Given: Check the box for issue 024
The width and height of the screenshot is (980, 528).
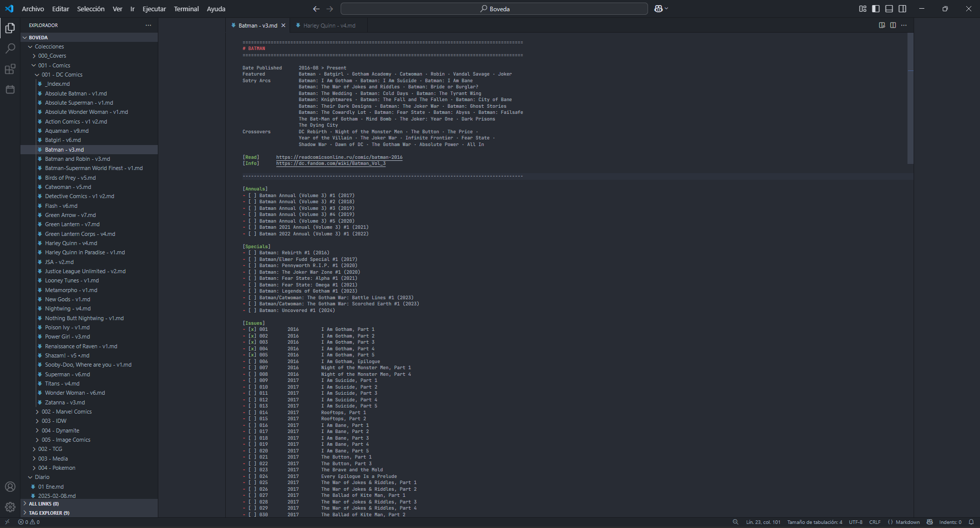Looking at the screenshot, I should coord(252,476).
